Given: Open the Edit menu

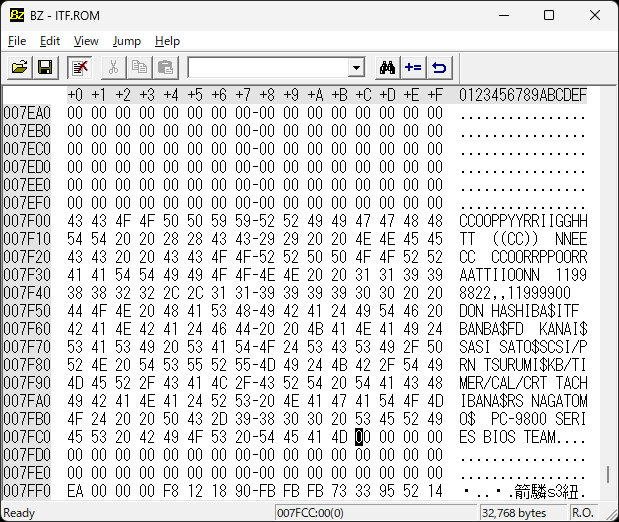Looking at the screenshot, I should (x=50, y=41).
